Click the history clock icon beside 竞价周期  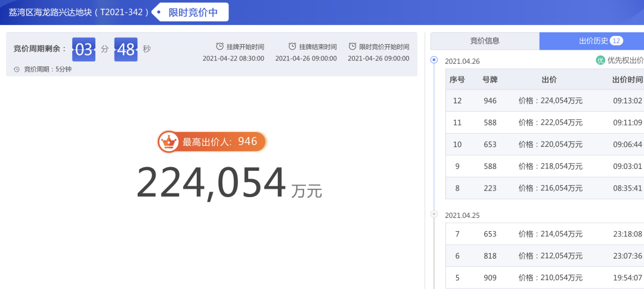click(17, 69)
